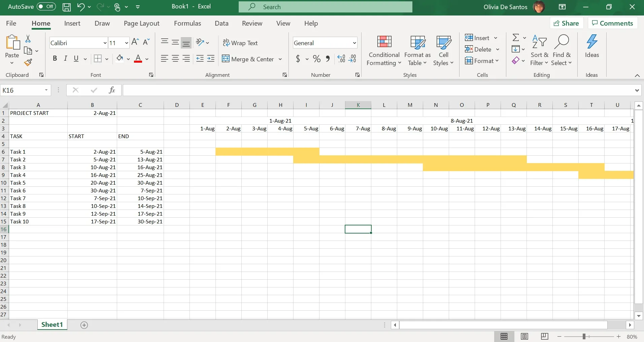Click the Cut scissors icon
Viewport: 644px width, 342px height.
pos(28,39)
